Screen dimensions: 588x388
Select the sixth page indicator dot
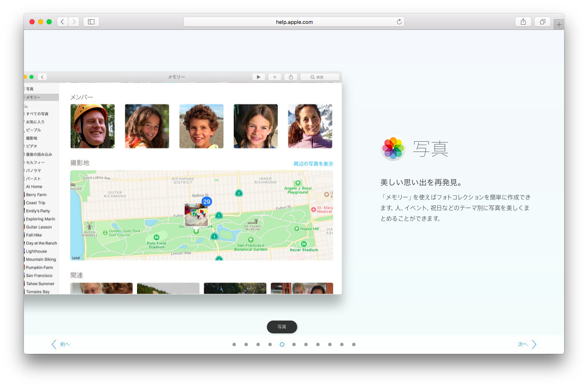point(294,344)
